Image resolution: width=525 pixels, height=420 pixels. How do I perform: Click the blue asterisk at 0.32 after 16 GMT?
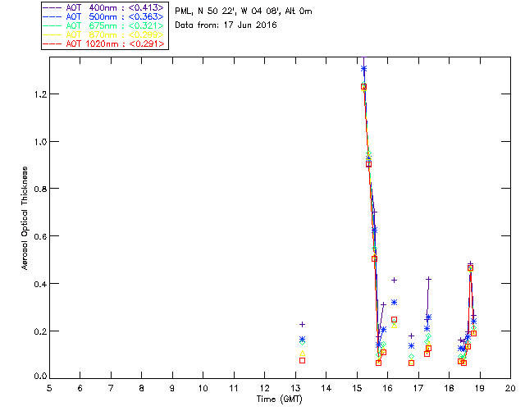point(394,303)
